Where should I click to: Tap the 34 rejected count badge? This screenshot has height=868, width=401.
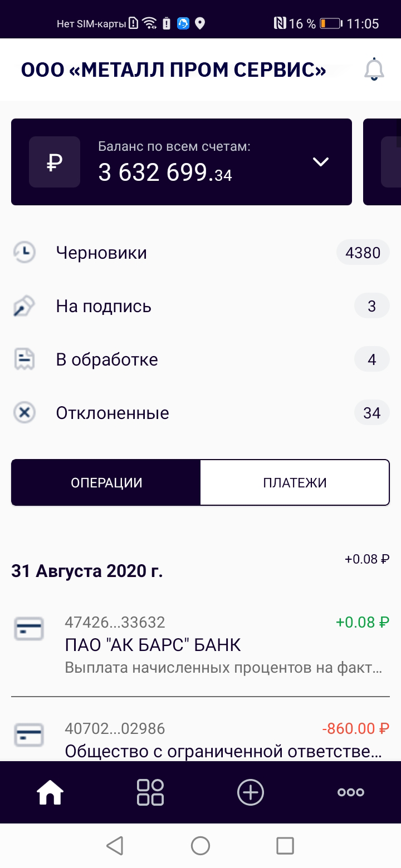point(371,413)
